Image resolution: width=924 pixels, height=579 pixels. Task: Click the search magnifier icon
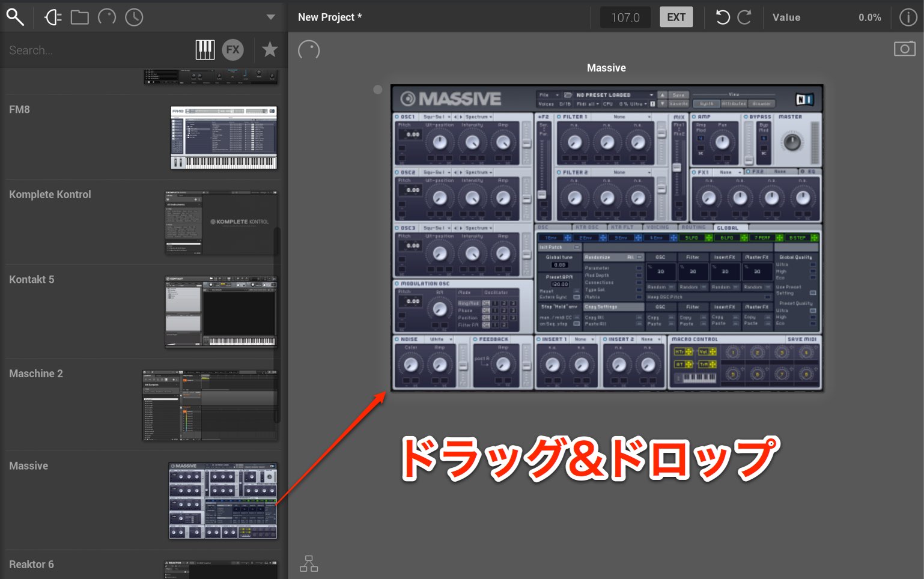[x=15, y=17]
